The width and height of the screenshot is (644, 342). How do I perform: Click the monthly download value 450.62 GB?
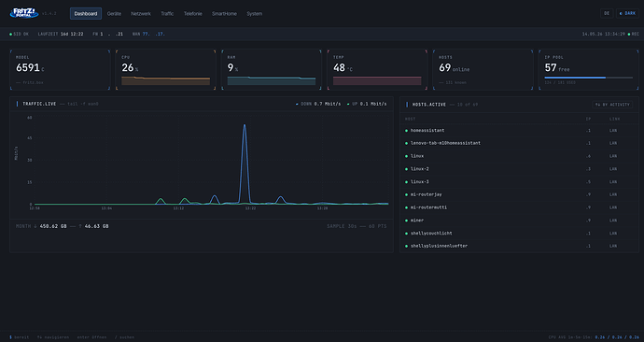pos(53,226)
